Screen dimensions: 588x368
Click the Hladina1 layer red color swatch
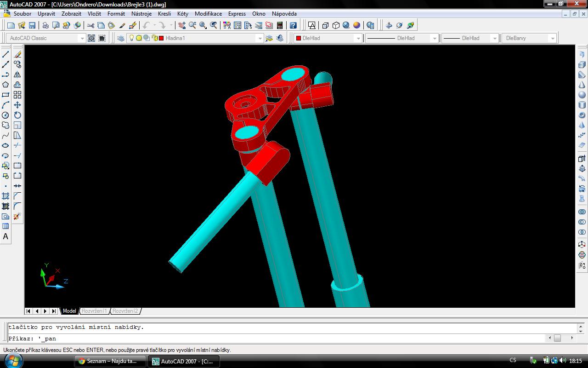tap(161, 38)
